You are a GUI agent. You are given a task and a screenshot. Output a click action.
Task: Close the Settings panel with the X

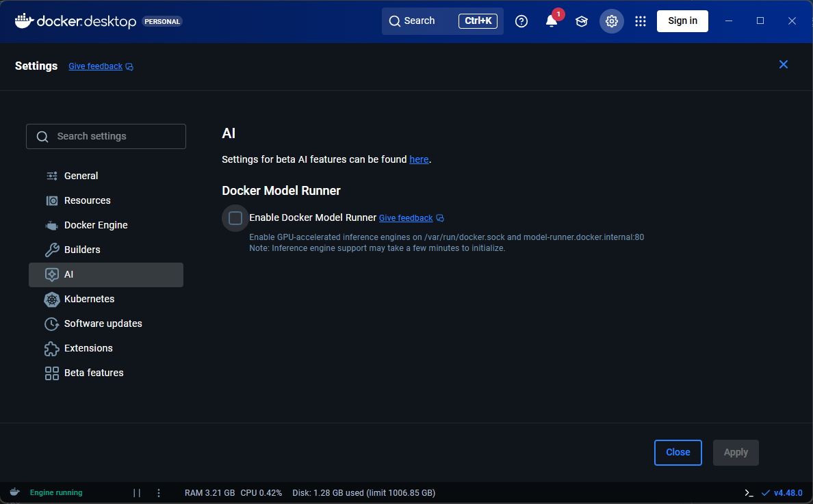[784, 64]
